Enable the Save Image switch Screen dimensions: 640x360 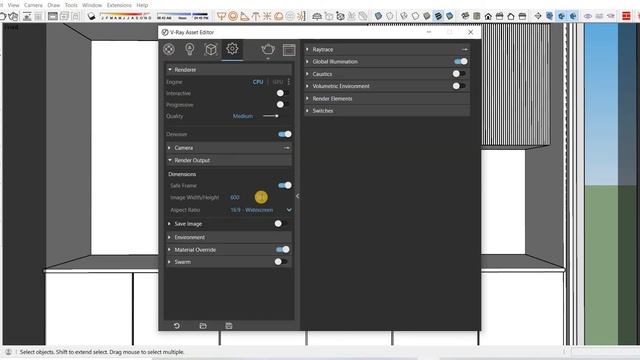coord(280,224)
